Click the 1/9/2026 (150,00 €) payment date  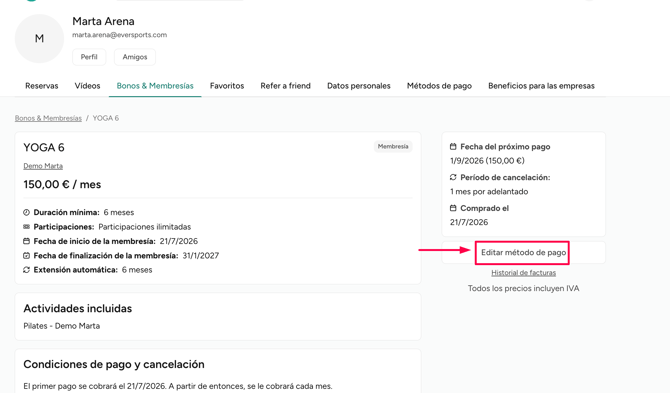(x=487, y=161)
